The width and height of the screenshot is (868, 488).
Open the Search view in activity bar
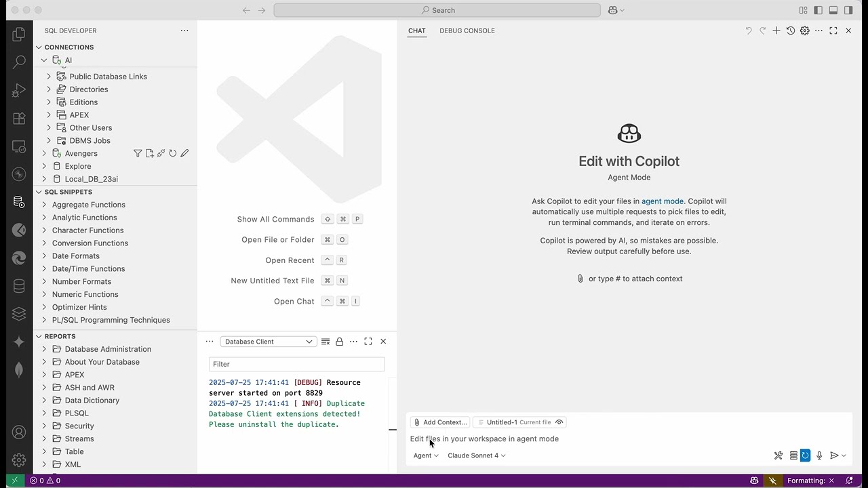pyautogui.click(x=19, y=62)
